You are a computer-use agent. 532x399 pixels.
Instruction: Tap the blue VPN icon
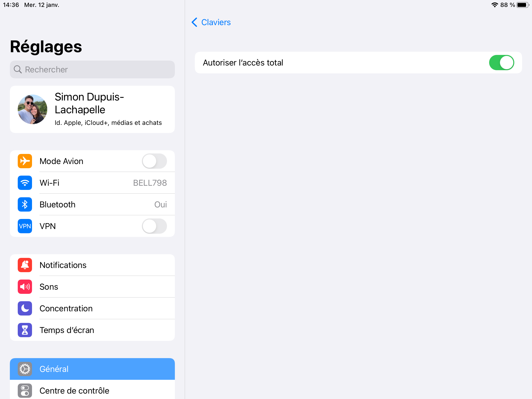click(x=25, y=226)
